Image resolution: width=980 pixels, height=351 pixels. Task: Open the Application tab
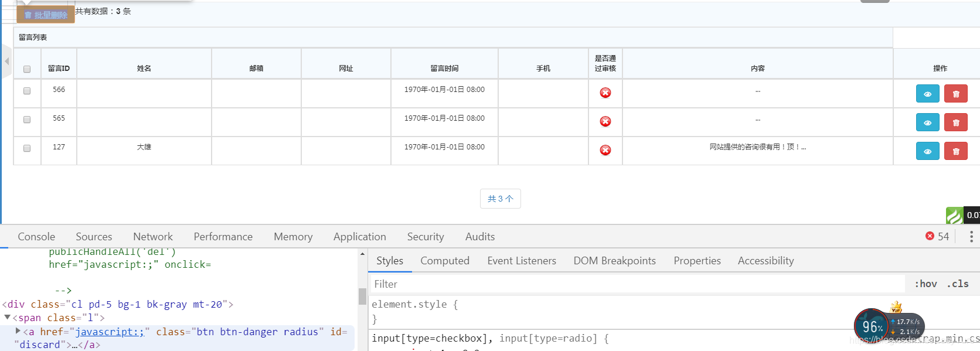point(360,237)
